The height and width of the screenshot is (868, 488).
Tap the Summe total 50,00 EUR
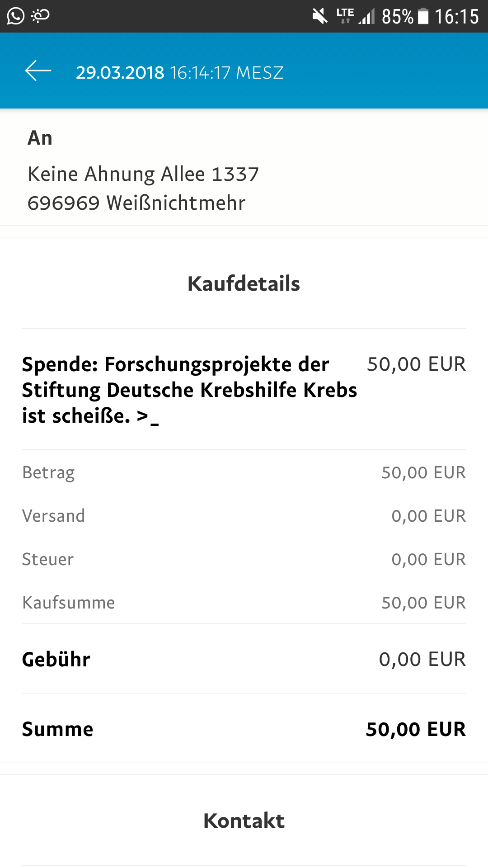click(x=416, y=729)
